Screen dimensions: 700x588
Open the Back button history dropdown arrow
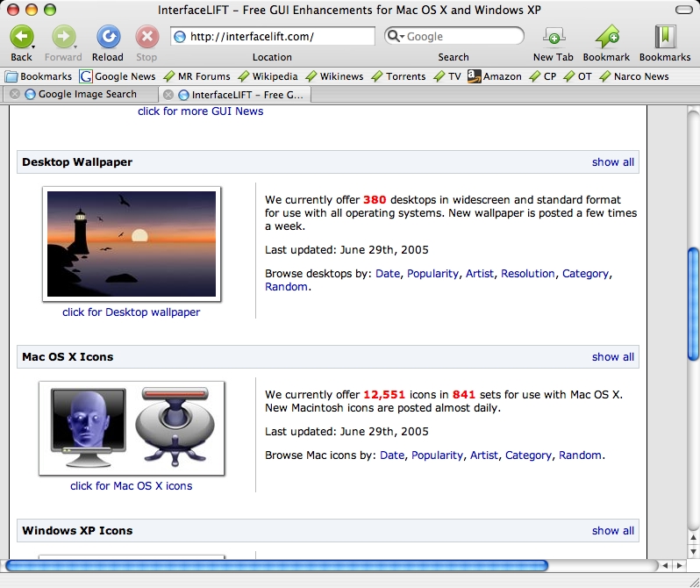tap(33, 47)
